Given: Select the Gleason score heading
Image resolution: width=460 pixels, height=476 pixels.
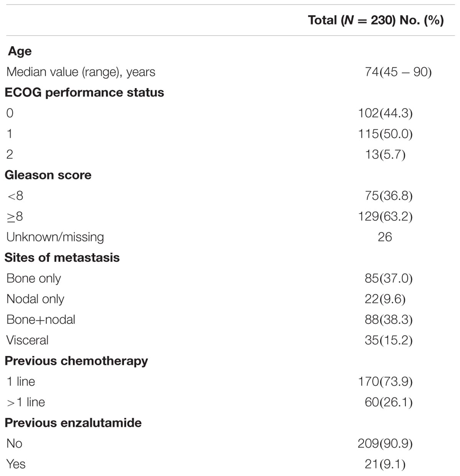Looking at the screenshot, I should [x=48, y=175].
